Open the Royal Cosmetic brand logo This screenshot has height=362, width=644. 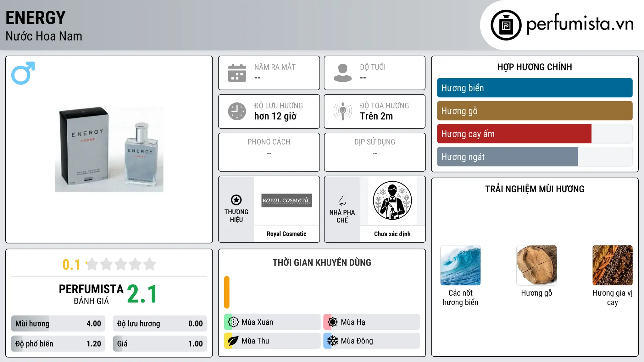coord(286,200)
